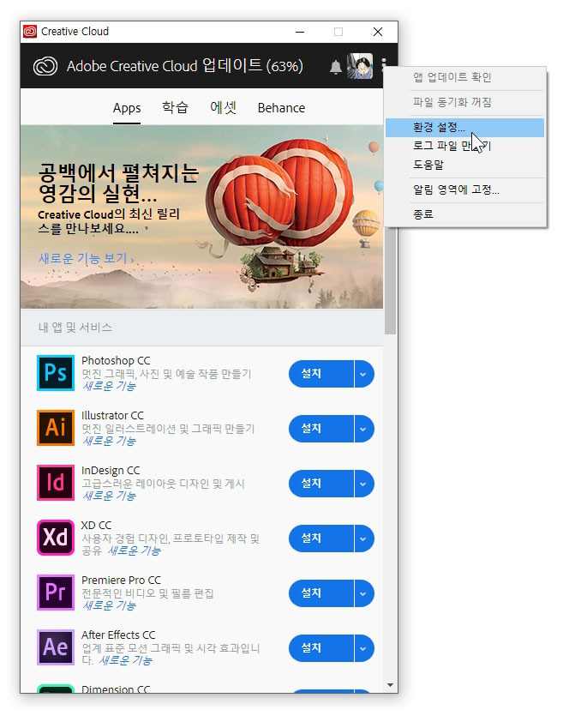Switch to the Apps tab
This screenshot has width=563, height=728.
[127, 108]
